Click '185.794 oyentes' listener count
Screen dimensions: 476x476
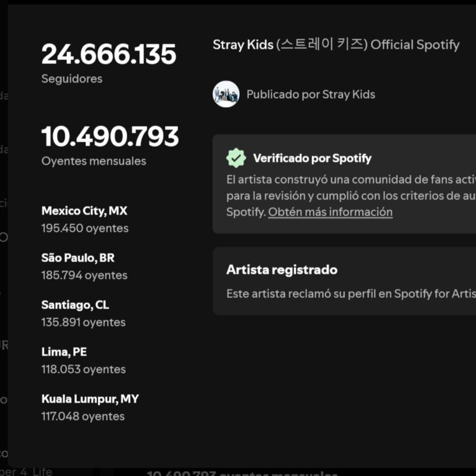tap(84, 275)
